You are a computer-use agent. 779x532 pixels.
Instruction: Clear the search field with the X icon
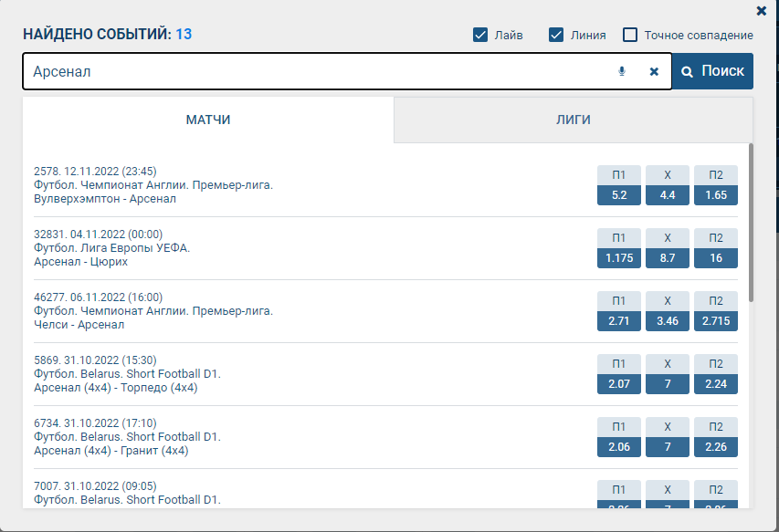click(x=654, y=71)
